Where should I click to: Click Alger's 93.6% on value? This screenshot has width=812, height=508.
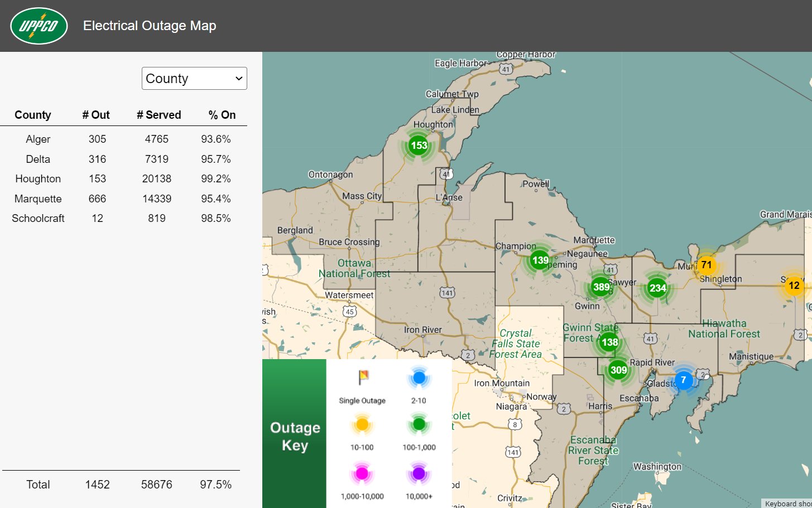[216, 139]
